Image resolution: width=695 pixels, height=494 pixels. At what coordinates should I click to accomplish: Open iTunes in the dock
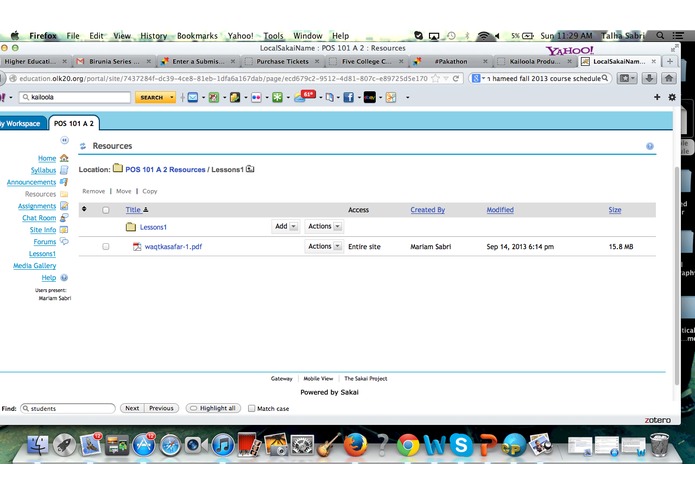(x=223, y=445)
